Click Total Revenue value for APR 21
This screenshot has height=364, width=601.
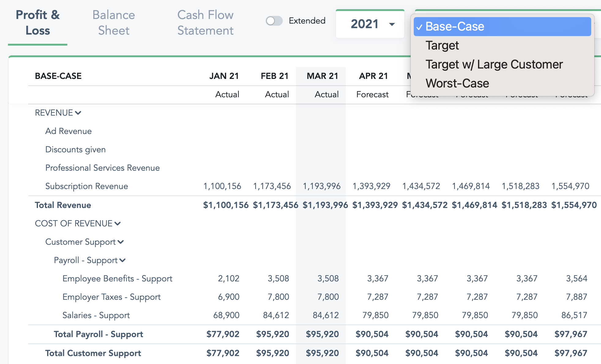(x=375, y=205)
